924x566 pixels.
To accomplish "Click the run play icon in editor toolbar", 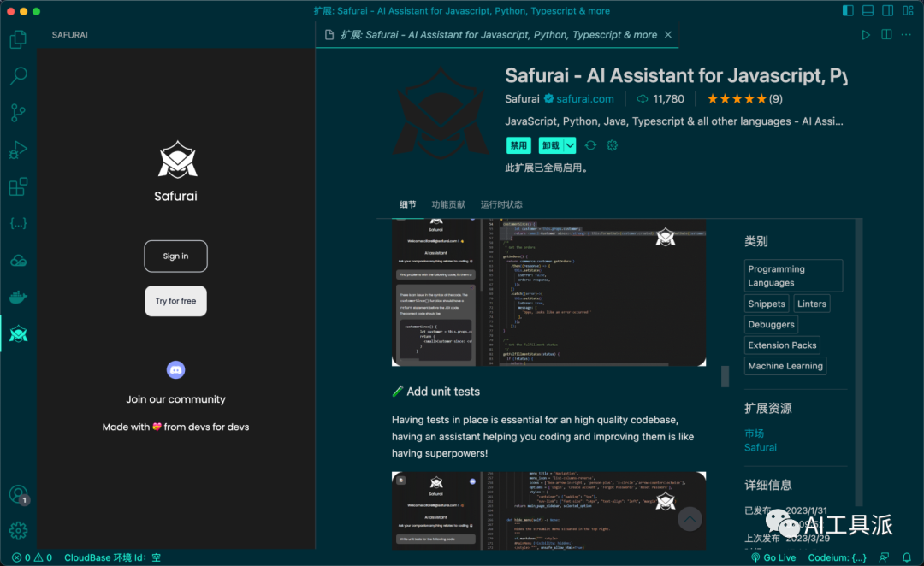I will tap(866, 35).
